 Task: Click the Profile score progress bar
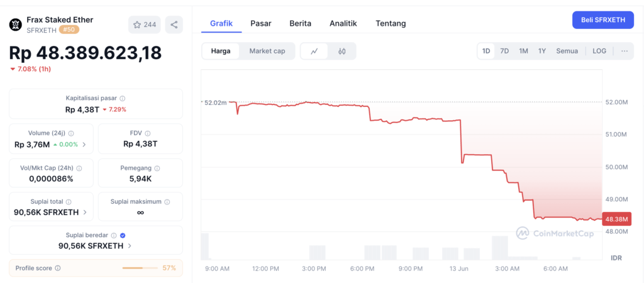pos(140,268)
